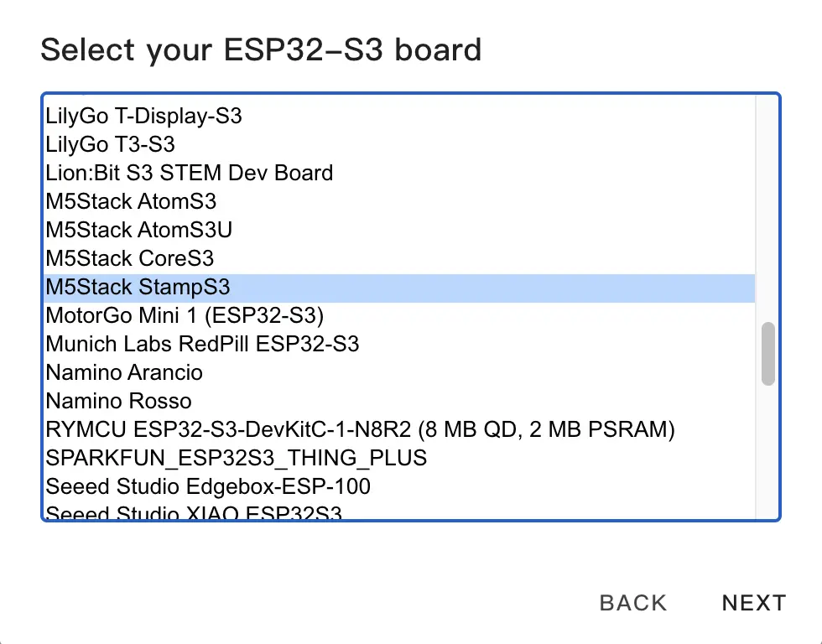Select LilyGo T-Display-S3 board
The height and width of the screenshot is (644, 822).
(143, 116)
